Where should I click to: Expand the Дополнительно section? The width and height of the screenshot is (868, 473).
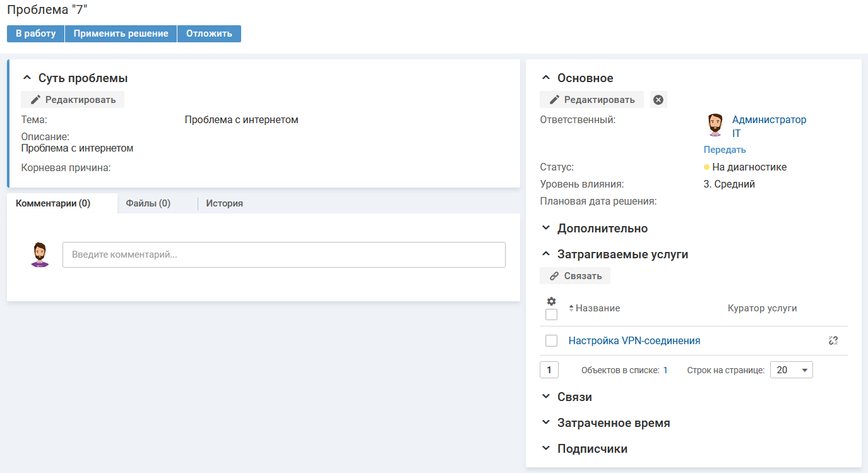click(602, 229)
